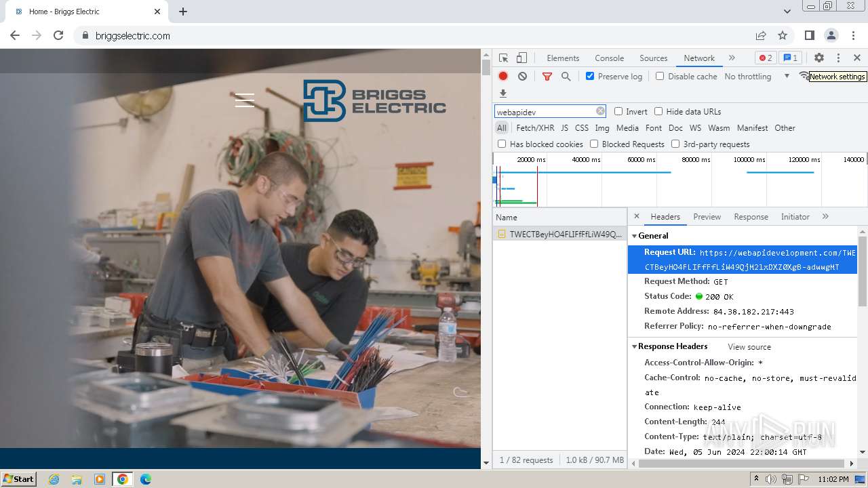
Task: Open Chrome profile avatar menu
Action: tap(831, 35)
